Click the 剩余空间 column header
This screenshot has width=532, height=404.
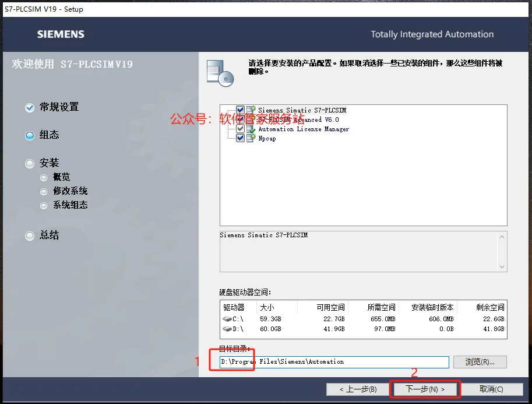coord(482,307)
